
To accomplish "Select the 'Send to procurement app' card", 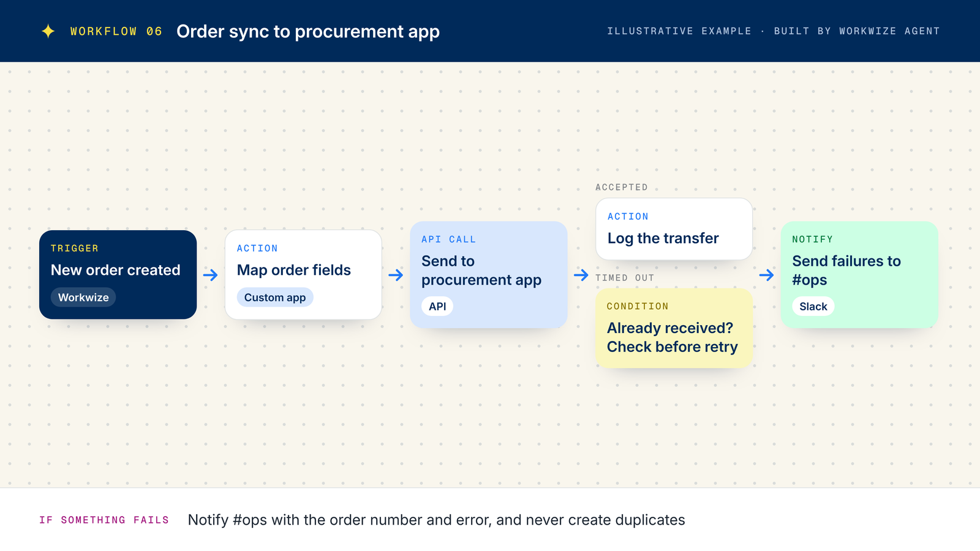I will pyautogui.click(x=489, y=274).
